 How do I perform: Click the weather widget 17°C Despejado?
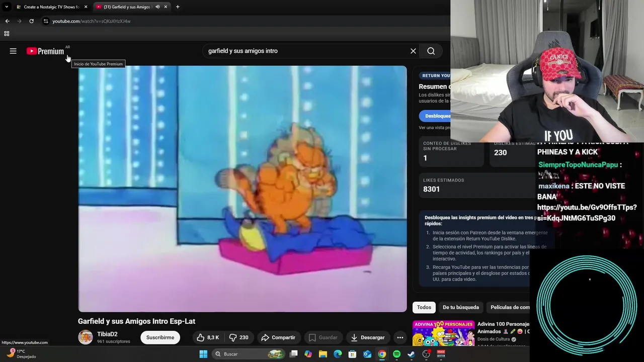pos(22,354)
